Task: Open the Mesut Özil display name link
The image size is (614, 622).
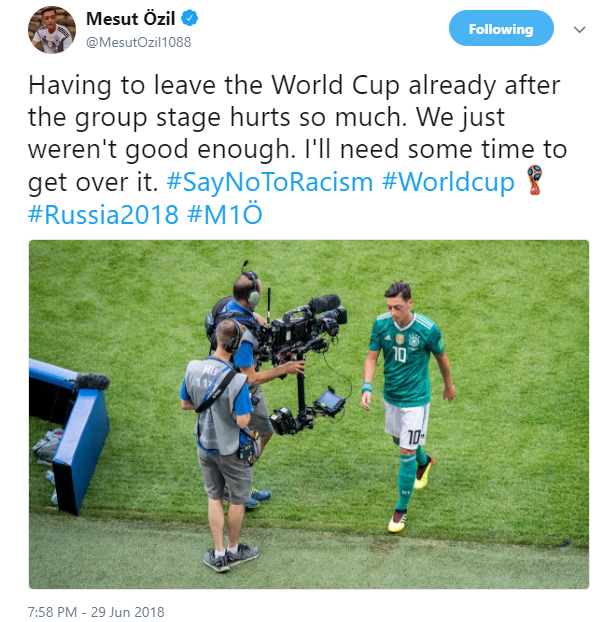Action: click(x=130, y=18)
